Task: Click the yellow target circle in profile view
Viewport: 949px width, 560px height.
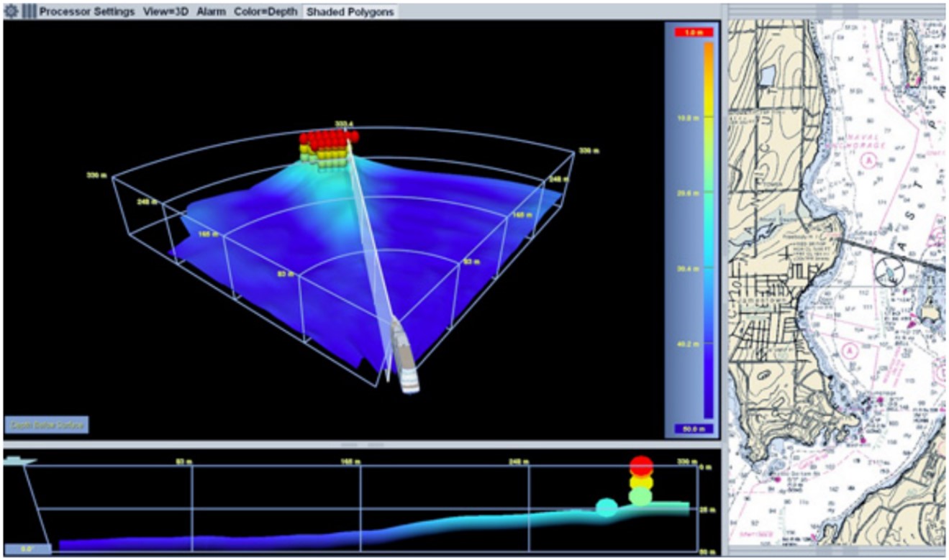Action: tap(641, 482)
